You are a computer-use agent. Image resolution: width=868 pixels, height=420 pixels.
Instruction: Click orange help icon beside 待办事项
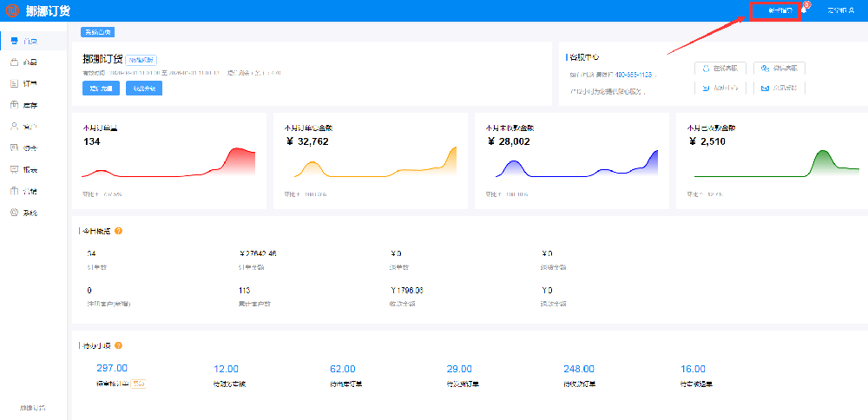118,345
